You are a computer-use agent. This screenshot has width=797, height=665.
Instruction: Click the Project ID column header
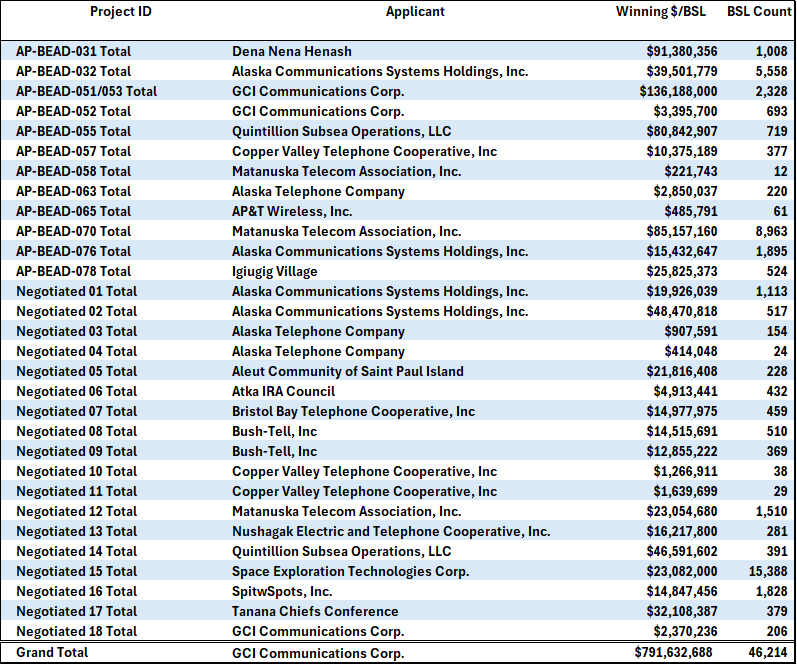click(121, 12)
